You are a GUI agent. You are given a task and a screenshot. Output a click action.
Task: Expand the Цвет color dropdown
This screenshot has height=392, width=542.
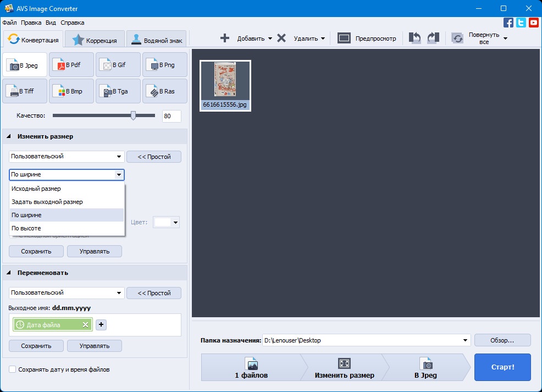coord(175,222)
